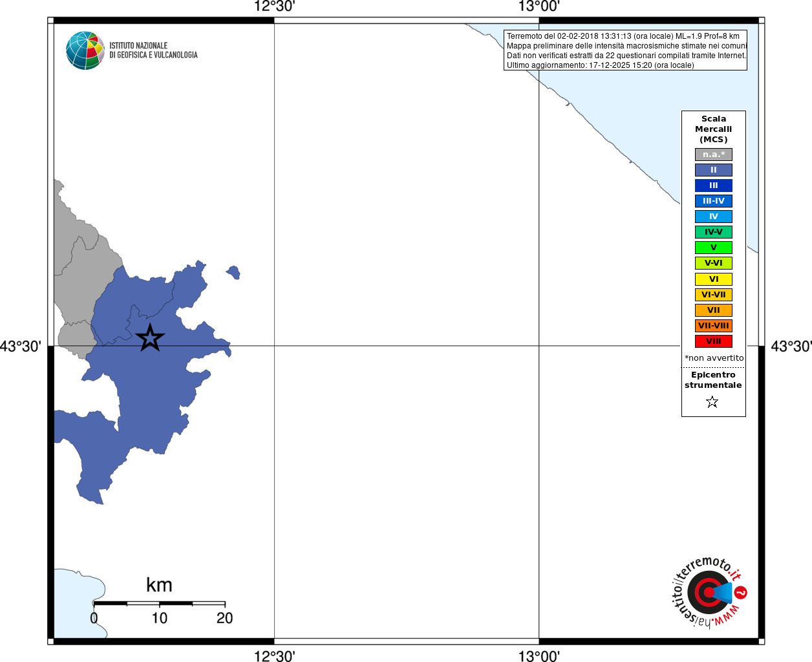Click the epicenter star on the map

click(x=150, y=337)
